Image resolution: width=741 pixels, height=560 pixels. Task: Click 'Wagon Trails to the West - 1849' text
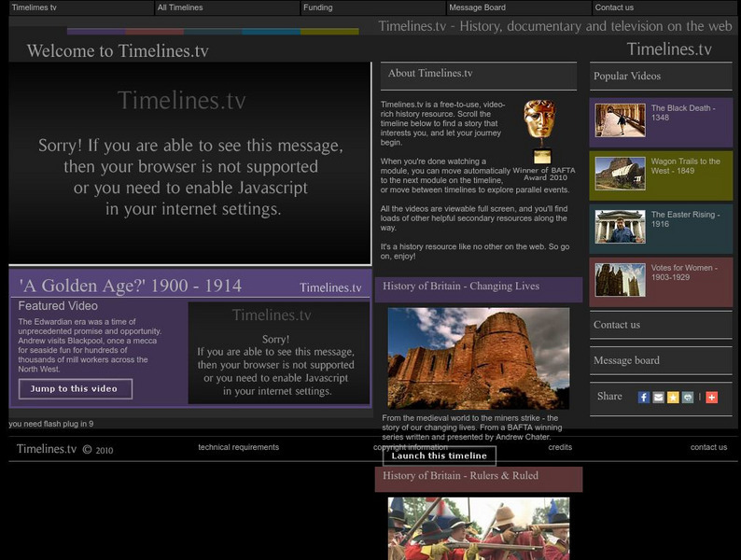click(686, 166)
